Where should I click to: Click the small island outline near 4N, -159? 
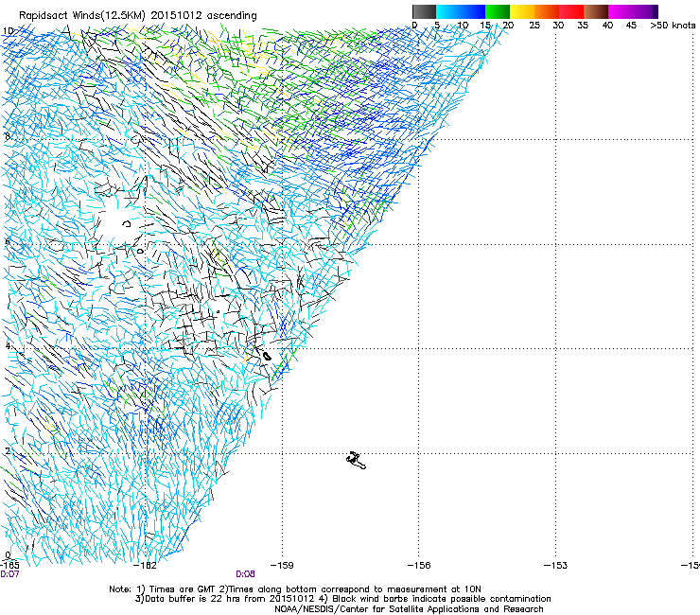pos(267,356)
